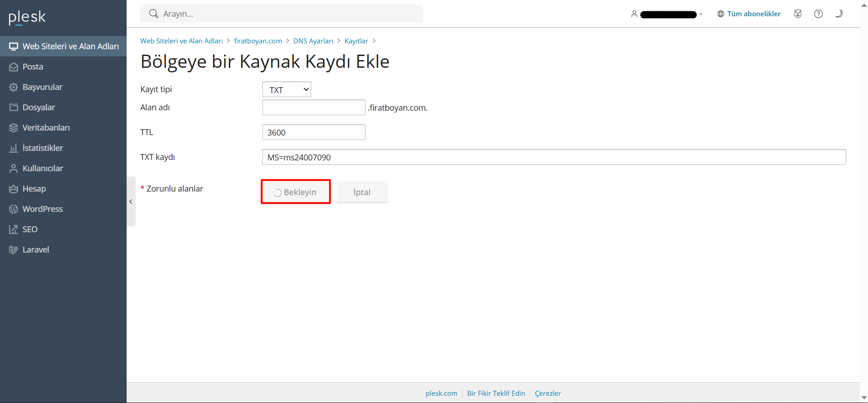This screenshot has width=868, height=403.
Task: Open Veritabanları in the sidebar
Action: click(63, 127)
